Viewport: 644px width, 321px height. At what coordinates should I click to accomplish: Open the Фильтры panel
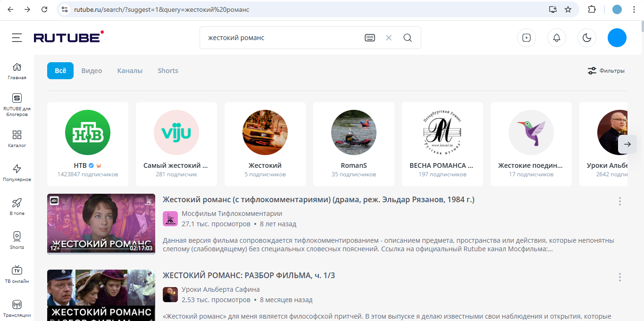point(606,71)
